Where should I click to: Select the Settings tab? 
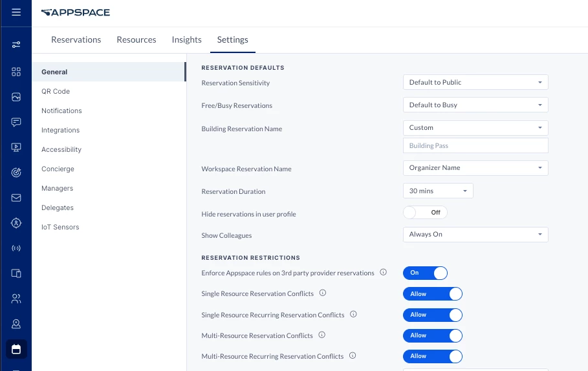(x=232, y=39)
